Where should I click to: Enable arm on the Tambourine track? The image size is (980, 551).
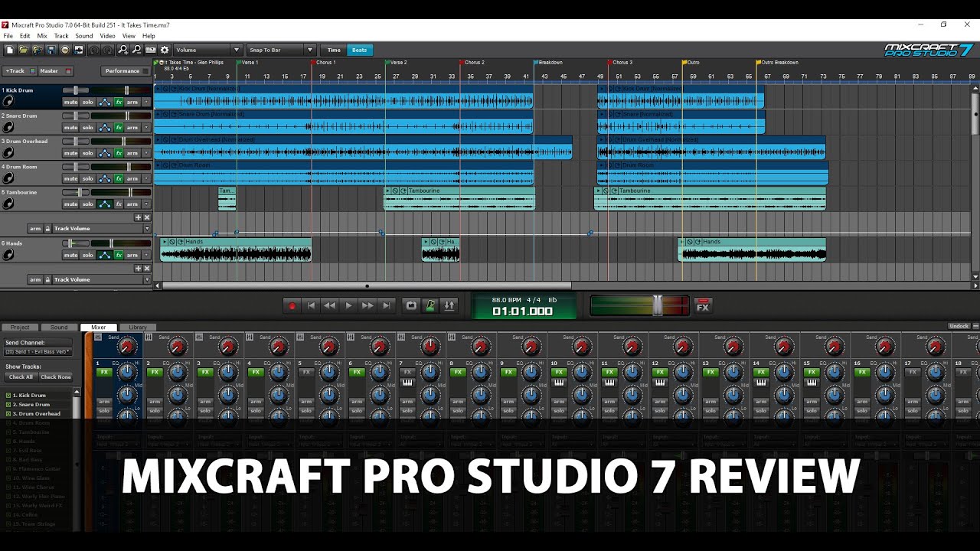[133, 204]
